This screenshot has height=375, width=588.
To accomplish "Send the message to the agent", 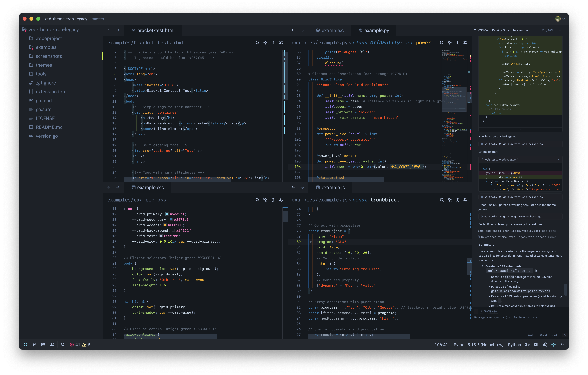I will (x=565, y=335).
